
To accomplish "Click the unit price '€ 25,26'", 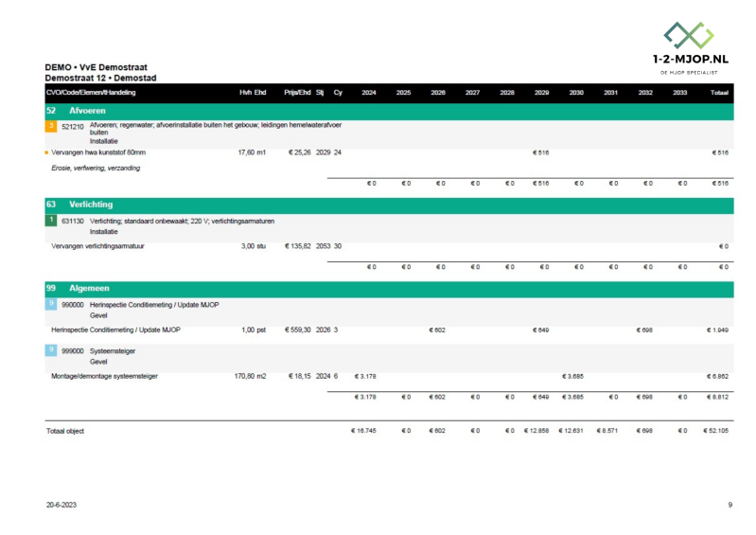I will click(x=299, y=152).
